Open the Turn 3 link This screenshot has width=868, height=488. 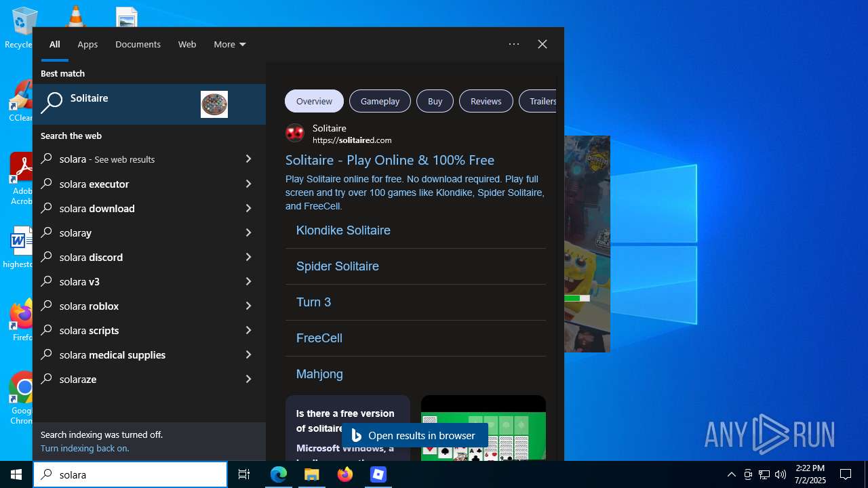point(313,302)
